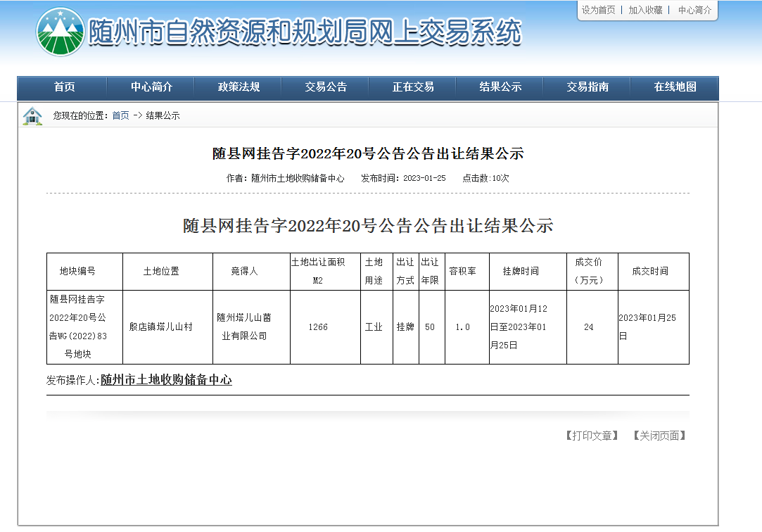Image resolution: width=762 pixels, height=532 pixels.
Task: Click the large heading above the table
Action: 368,226
